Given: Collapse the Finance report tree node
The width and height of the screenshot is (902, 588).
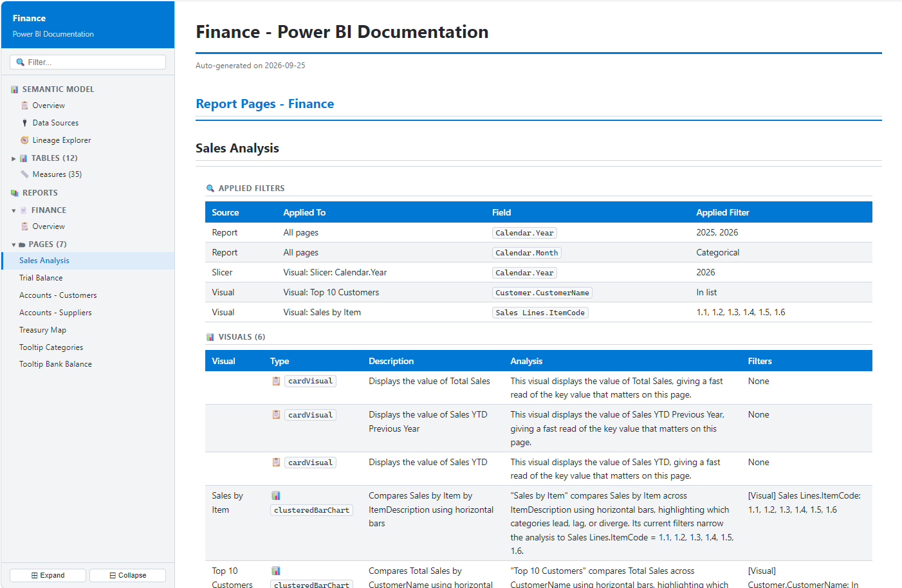Looking at the screenshot, I should 14,210.
